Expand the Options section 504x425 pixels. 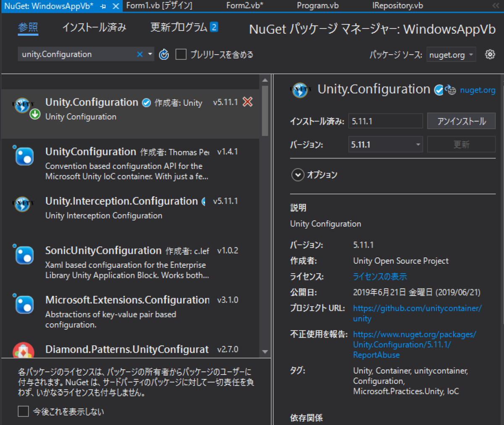click(298, 175)
